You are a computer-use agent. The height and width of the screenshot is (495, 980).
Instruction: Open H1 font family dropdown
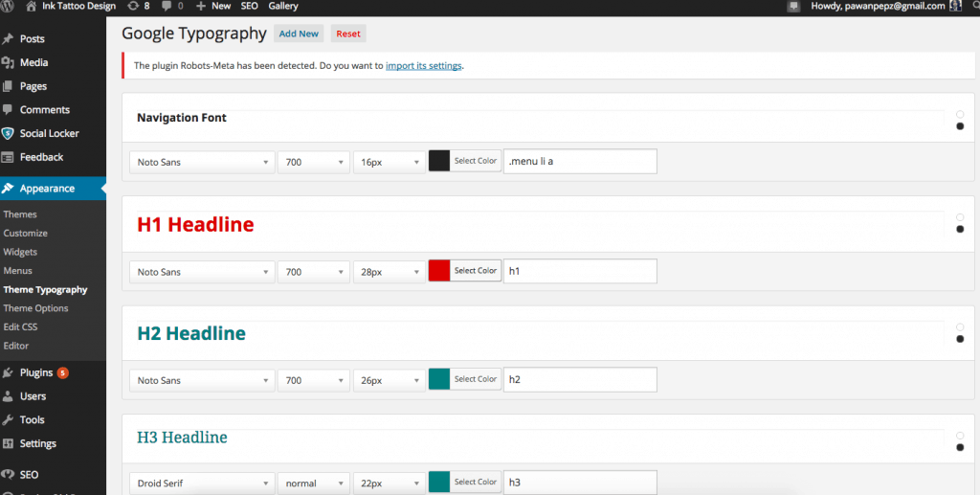[x=202, y=272]
